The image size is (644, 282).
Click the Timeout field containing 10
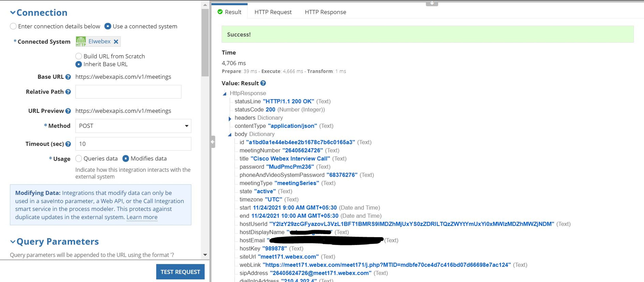(133, 144)
